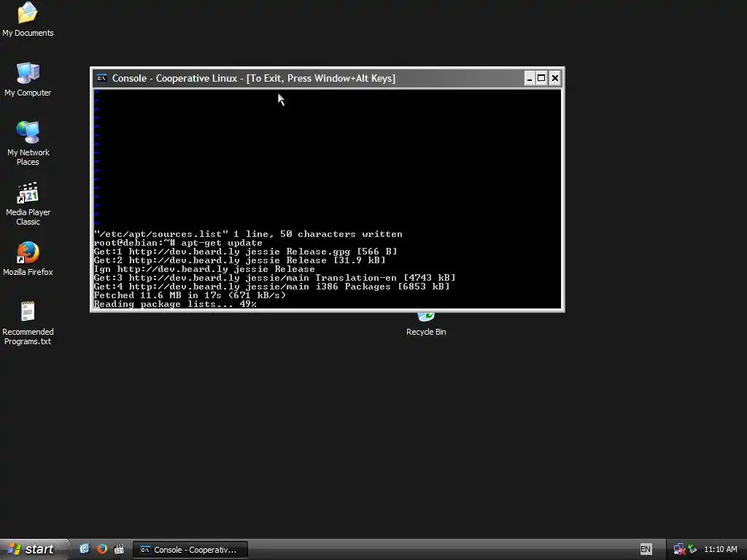Select the My Computer desktop icon

coord(28,79)
